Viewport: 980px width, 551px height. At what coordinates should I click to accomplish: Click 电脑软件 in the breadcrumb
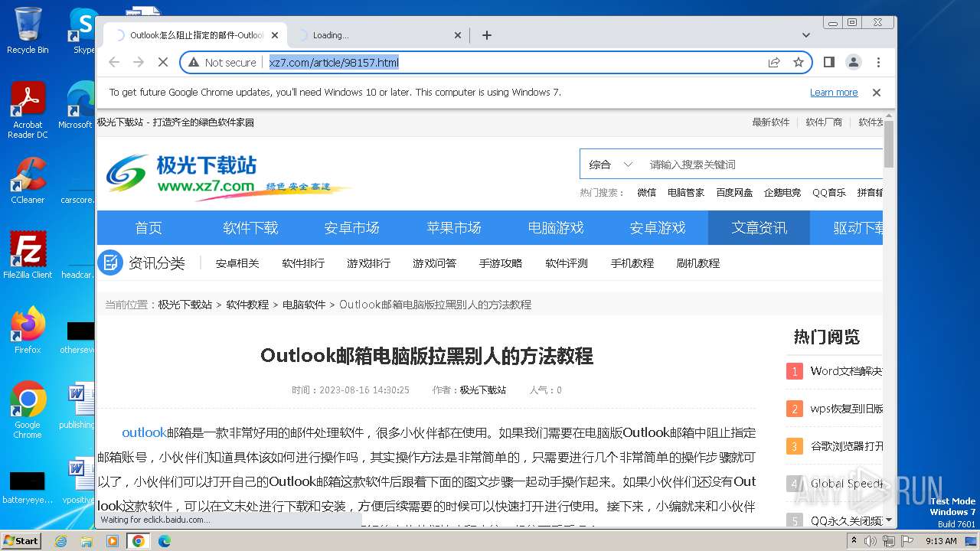[x=304, y=305]
